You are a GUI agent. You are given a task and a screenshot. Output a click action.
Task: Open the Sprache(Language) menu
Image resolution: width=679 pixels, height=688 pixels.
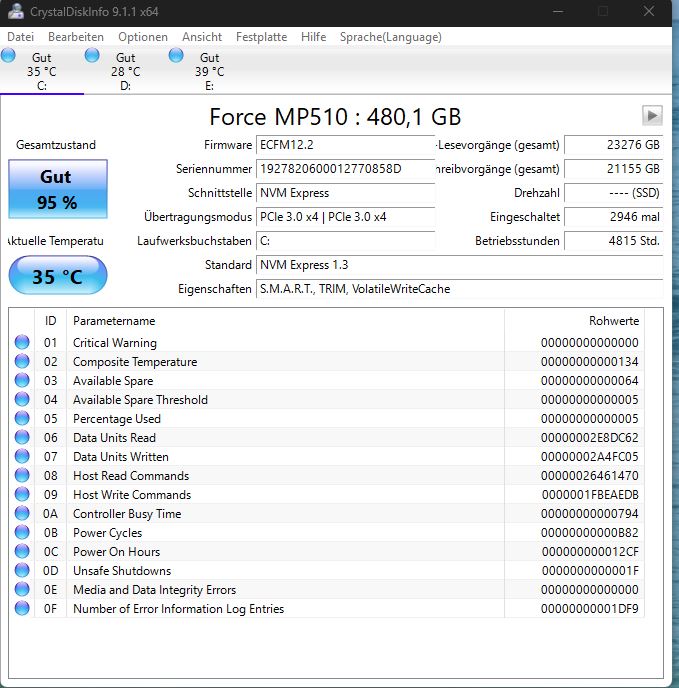pos(391,37)
